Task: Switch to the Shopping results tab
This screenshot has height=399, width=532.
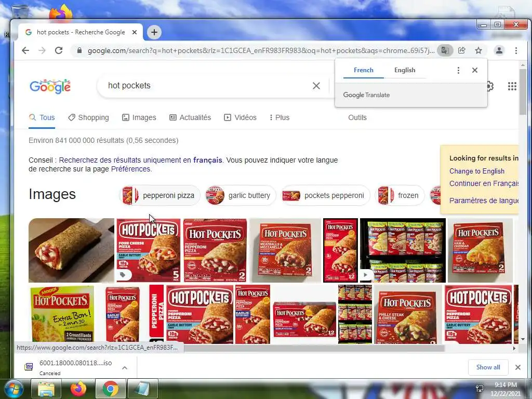Action: click(88, 118)
